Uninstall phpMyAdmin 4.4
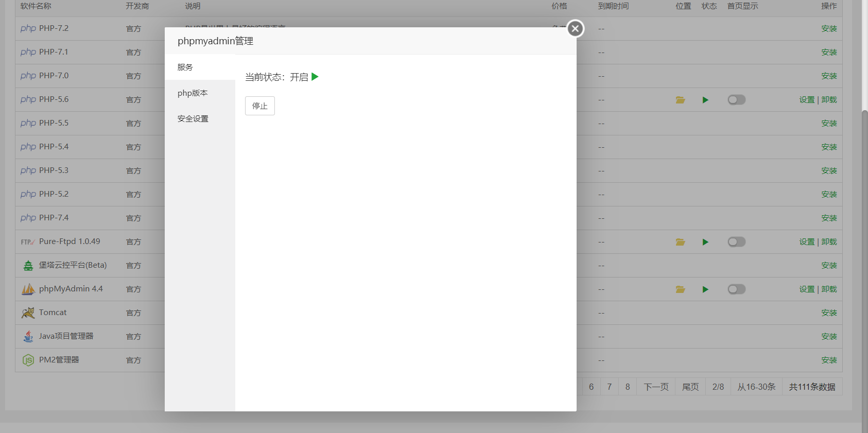This screenshot has width=868, height=433. pyautogui.click(x=829, y=289)
